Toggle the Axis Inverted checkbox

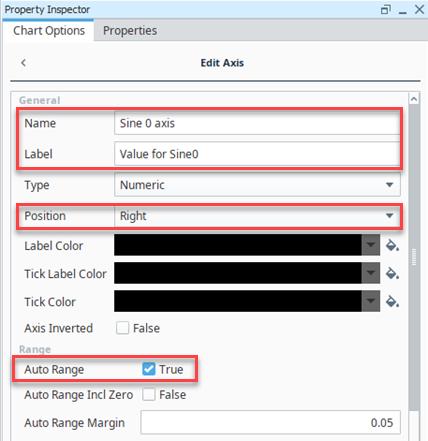click(x=122, y=328)
